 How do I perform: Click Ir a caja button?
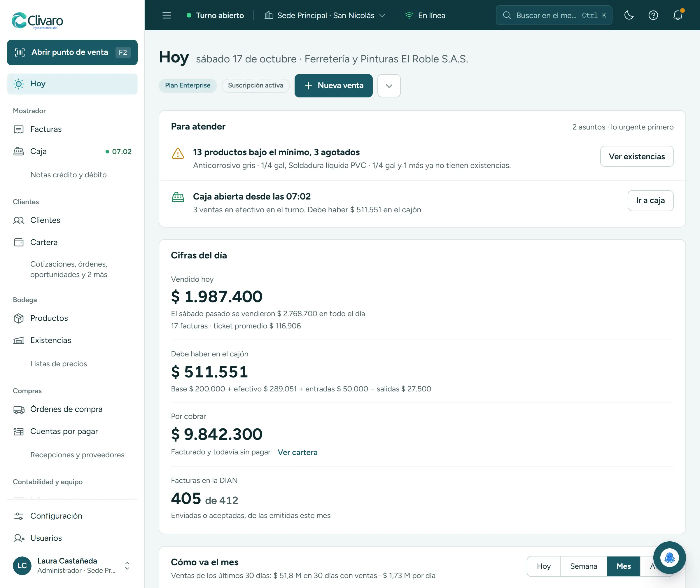pos(650,201)
